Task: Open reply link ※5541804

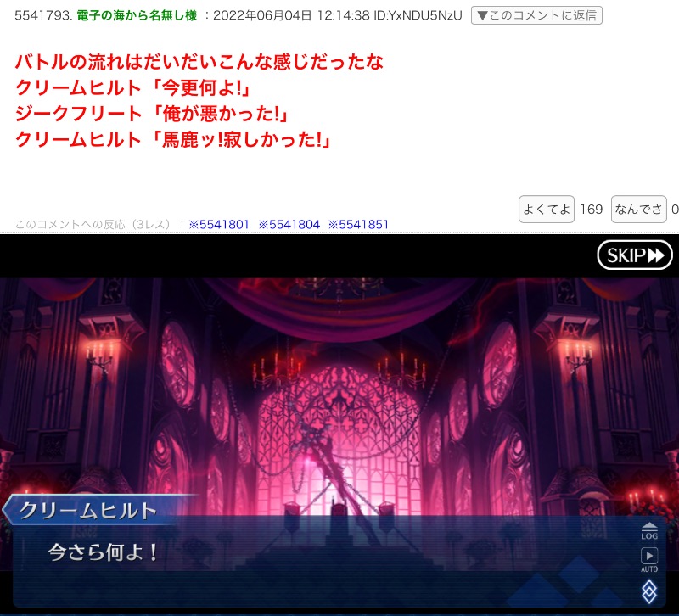Action: tap(289, 225)
